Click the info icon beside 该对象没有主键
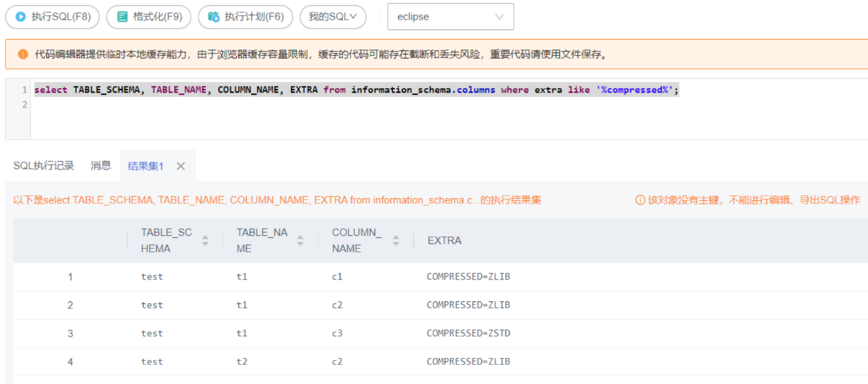This screenshot has height=384, width=868. pos(640,200)
